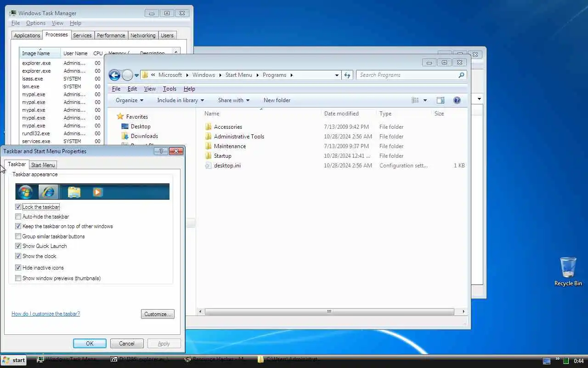Click the Refresh icon beside the address bar
The image size is (588, 368).
(x=347, y=75)
